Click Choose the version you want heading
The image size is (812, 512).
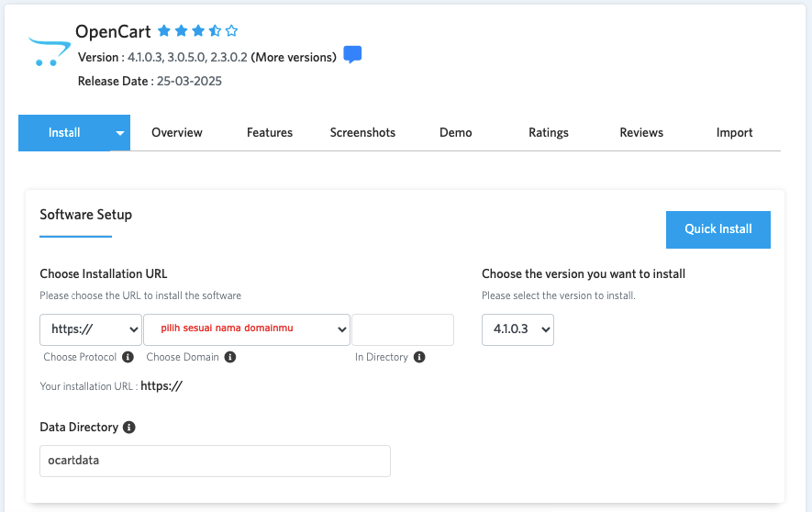(x=584, y=273)
